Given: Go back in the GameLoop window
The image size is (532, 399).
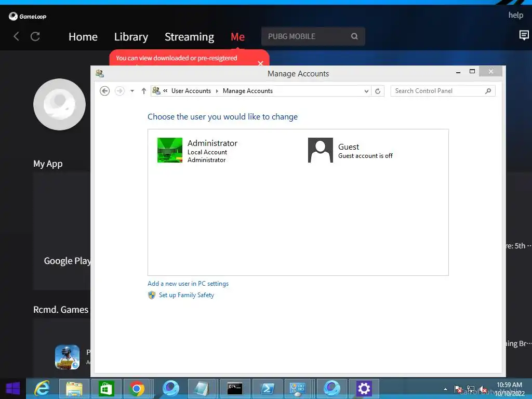Looking at the screenshot, I should (x=16, y=36).
